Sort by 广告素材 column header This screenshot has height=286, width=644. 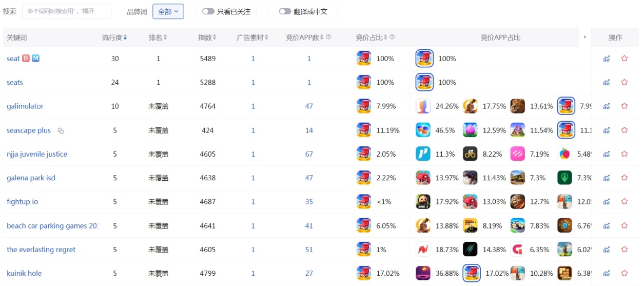pyautogui.click(x=252, y=37)
